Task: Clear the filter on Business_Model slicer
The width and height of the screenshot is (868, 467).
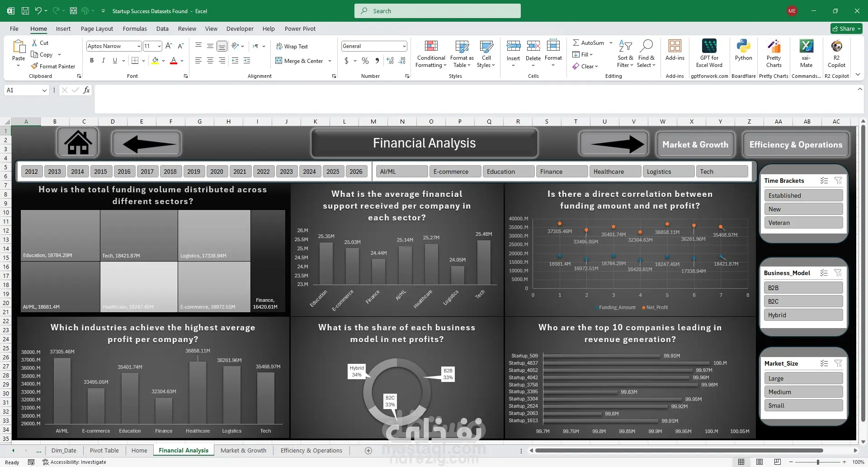Action: [838, 273]
